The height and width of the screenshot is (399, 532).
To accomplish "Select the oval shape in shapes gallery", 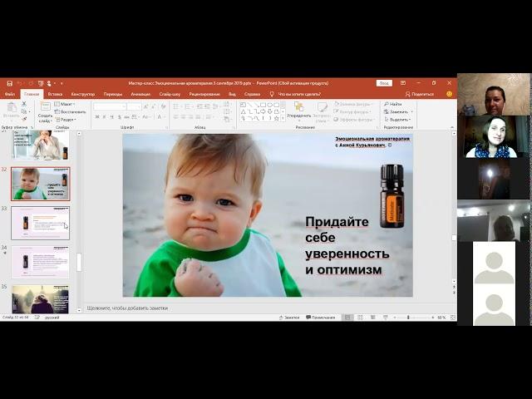I will pos(270,105).
